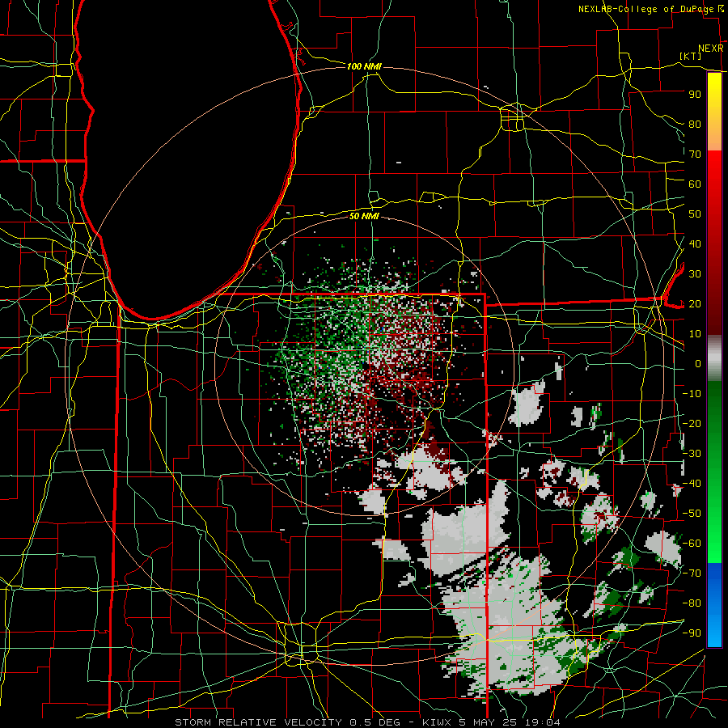
Task: Click the -90 value on velocity scale
Action: tap(692, 633)
